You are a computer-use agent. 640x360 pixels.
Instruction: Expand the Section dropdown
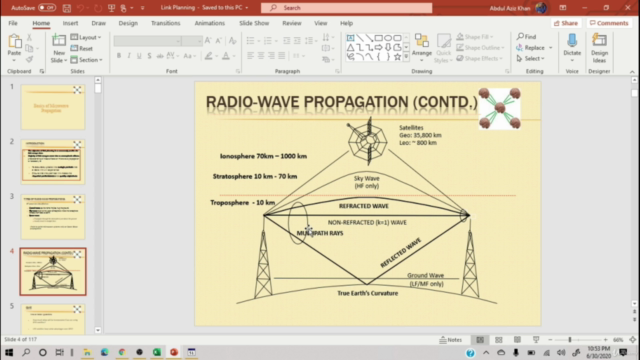[x=87, y=60]
